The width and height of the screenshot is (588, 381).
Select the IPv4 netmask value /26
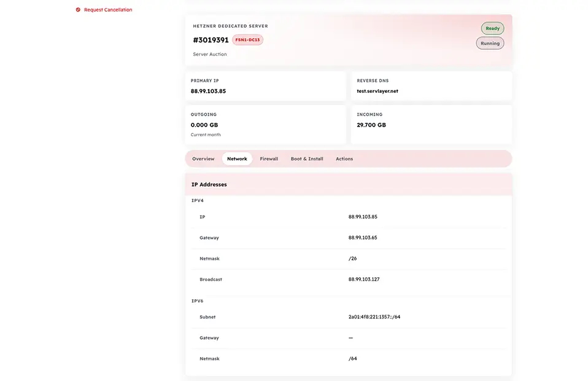[352, 259]
